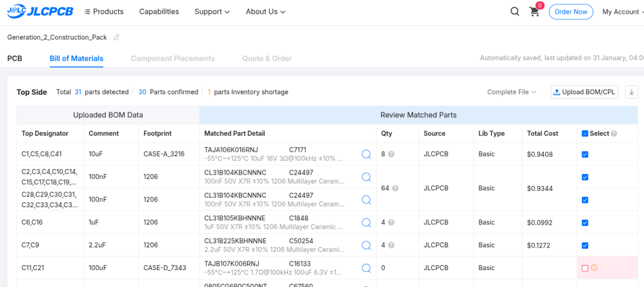
Task: Open the search magnifier in header
Action: [514, 11]
